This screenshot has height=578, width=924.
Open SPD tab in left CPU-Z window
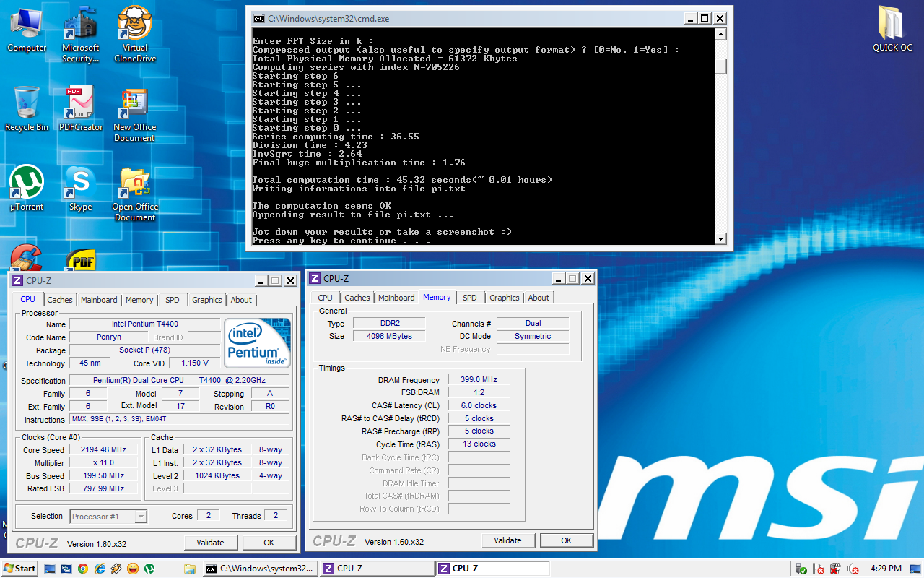(173, 300)
